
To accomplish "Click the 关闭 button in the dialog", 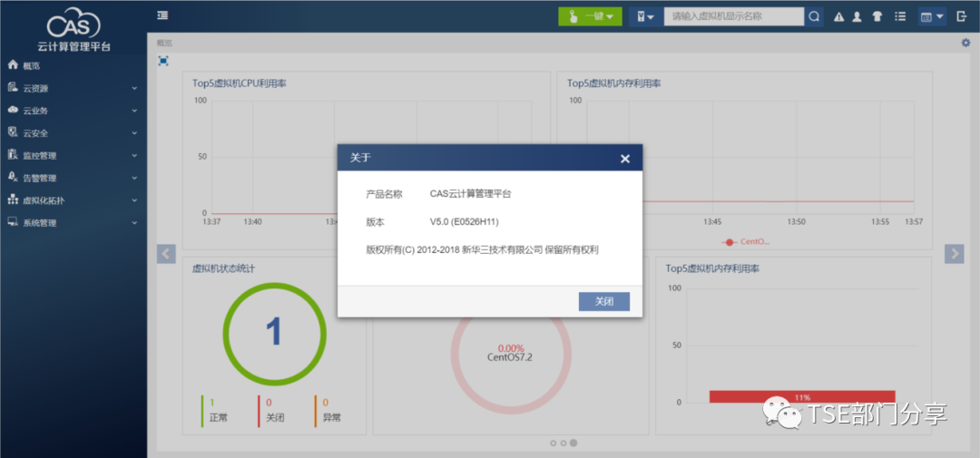I will (x=603, y=301).
